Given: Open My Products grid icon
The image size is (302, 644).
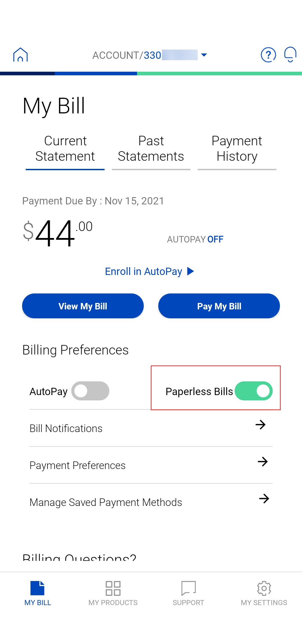Looking at the screenshot, I should (x=113, y=588).
